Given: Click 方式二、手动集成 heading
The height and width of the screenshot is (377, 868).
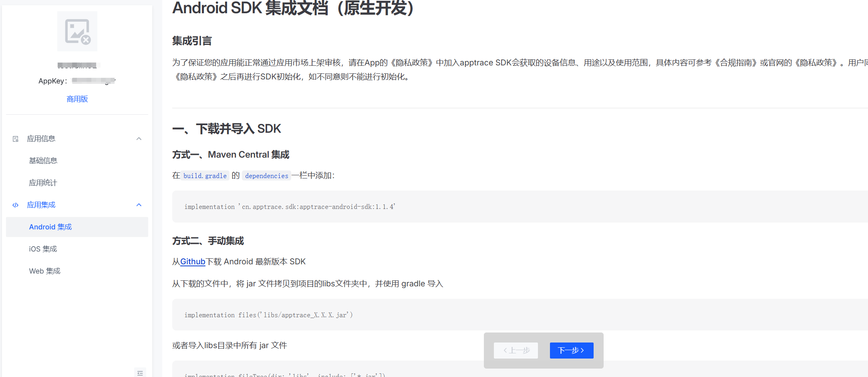Looking at the screenshot, I should pos(208,241).
